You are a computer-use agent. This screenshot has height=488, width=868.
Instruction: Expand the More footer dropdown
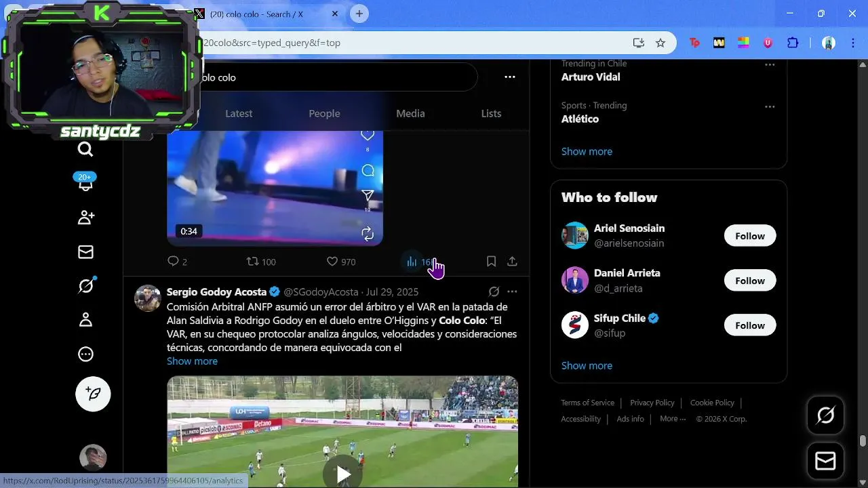coord(673,419)
